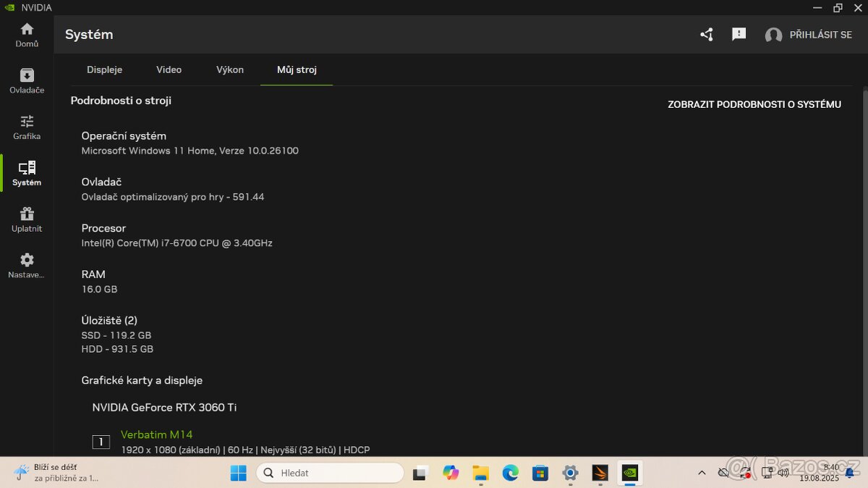Switch to the Výkon tab

(x=229, y=70)
